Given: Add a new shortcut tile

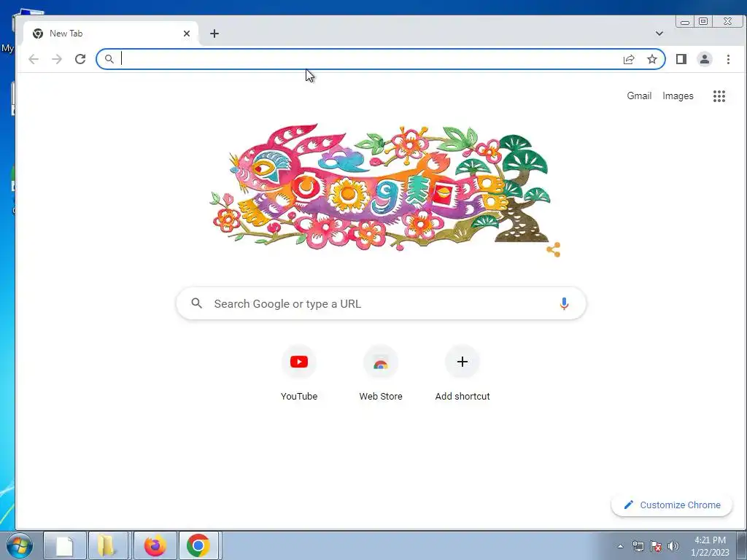Looking at the screenshot, I should tap(462, 374).
